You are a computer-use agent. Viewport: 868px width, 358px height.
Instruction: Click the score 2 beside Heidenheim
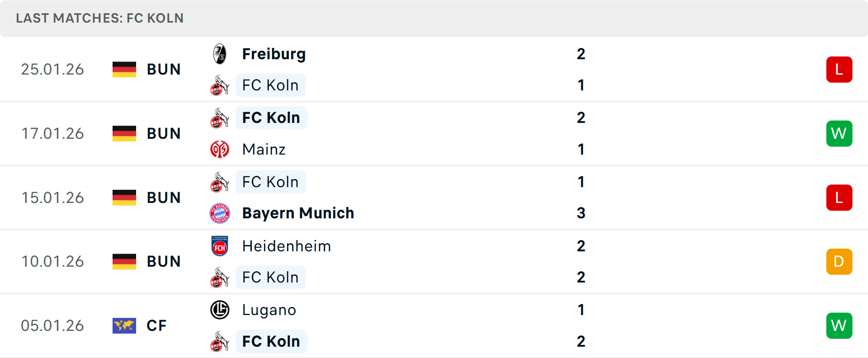(581, 246)
